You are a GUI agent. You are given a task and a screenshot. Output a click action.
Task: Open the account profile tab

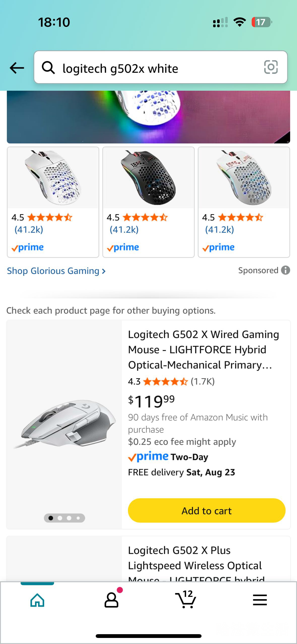[x=111, y=600]
